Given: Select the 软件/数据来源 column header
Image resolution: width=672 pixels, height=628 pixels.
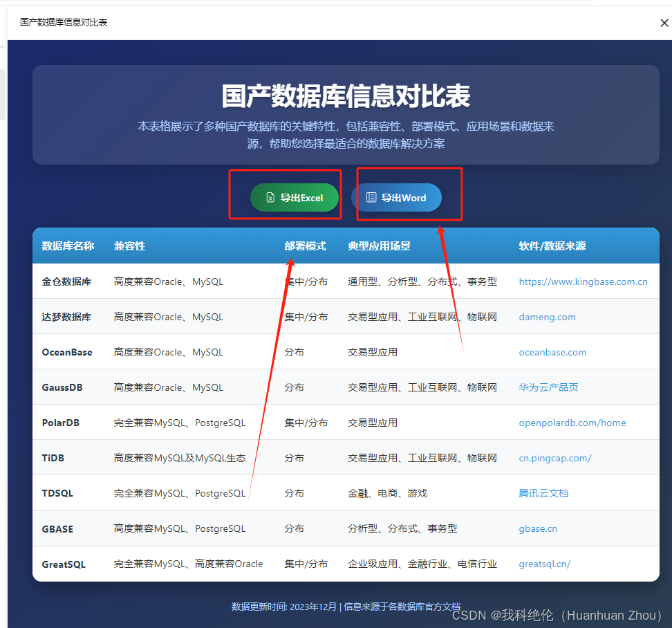Looking at the screenshot, I should [x=552, y=246].
